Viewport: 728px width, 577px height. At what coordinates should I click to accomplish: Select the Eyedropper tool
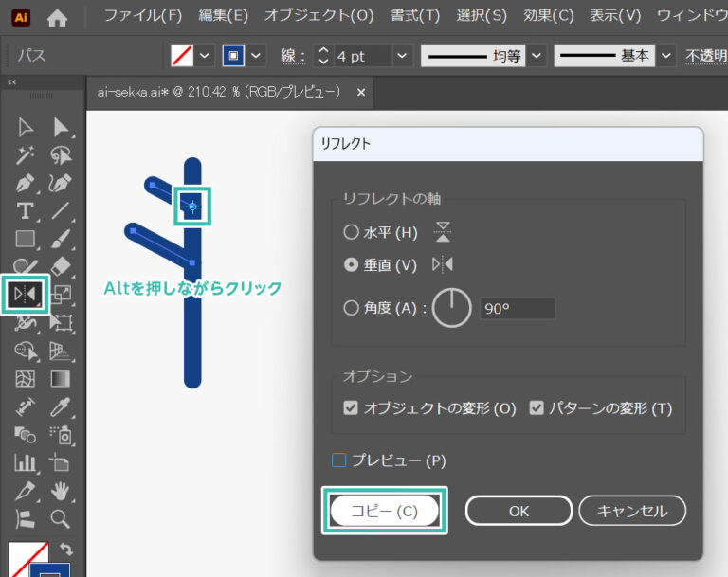[x=61, y=407]
